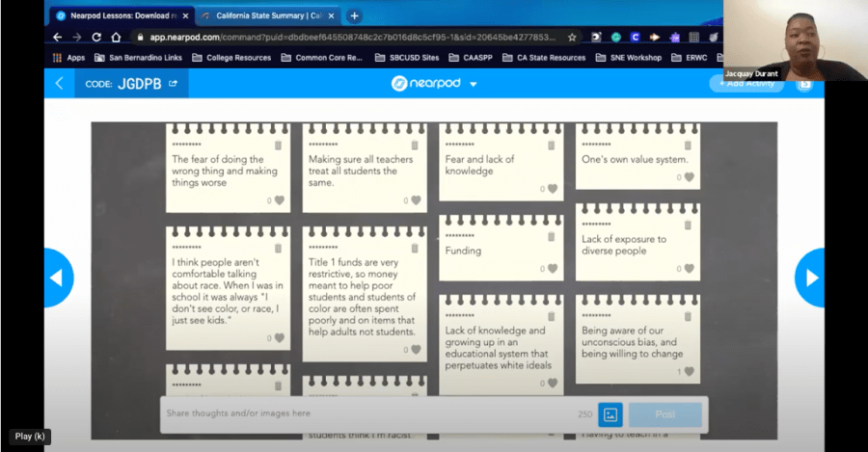
Task: Switch to California State Summary tab
Action: point(268,15)
